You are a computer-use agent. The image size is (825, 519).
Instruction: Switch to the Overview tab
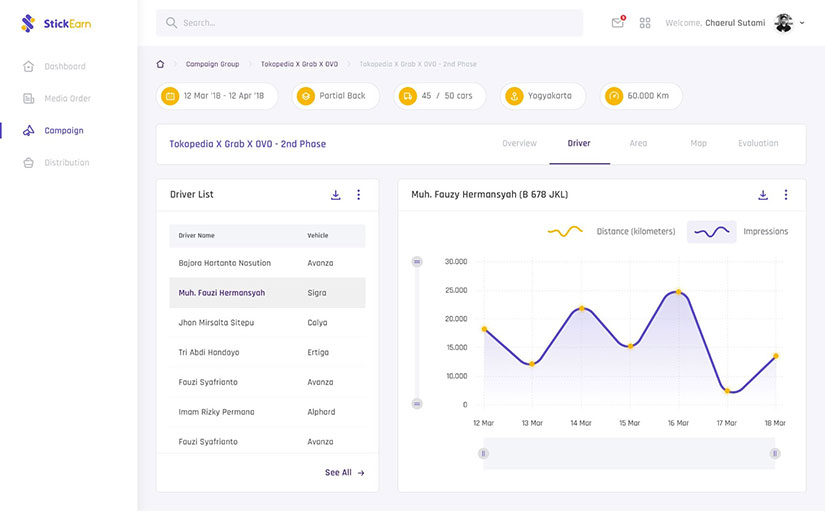click(x=519, y=144)
